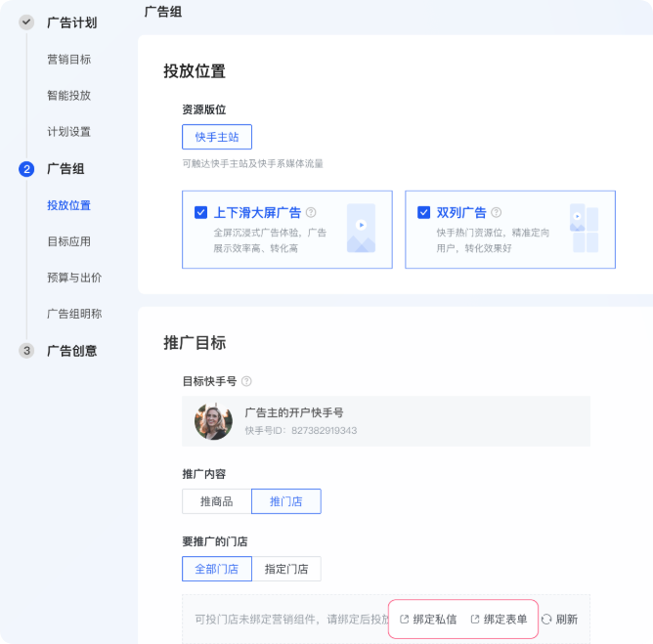Click the 广告计划 completed step checkmark icon
Viewport: 653px width, 644px height.
[26, 22]
